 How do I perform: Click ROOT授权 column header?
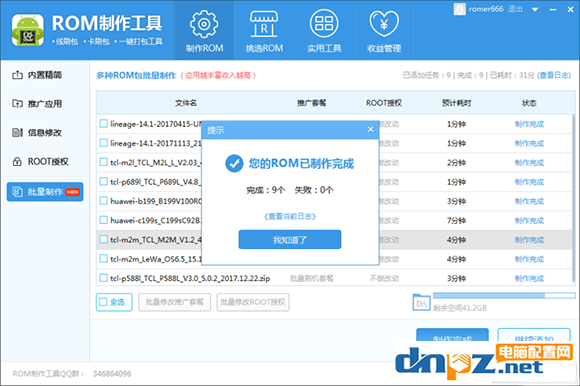tap(384, 103)
